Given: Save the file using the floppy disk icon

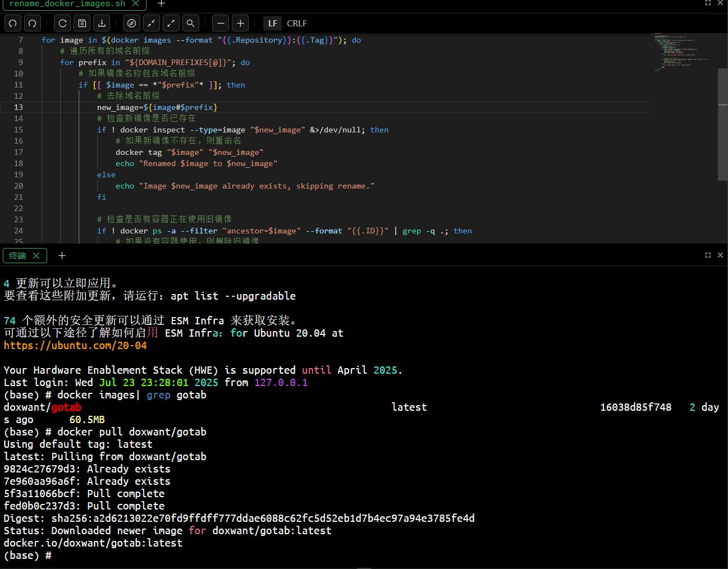Looking at the screenshot, I should pos(82,24).
